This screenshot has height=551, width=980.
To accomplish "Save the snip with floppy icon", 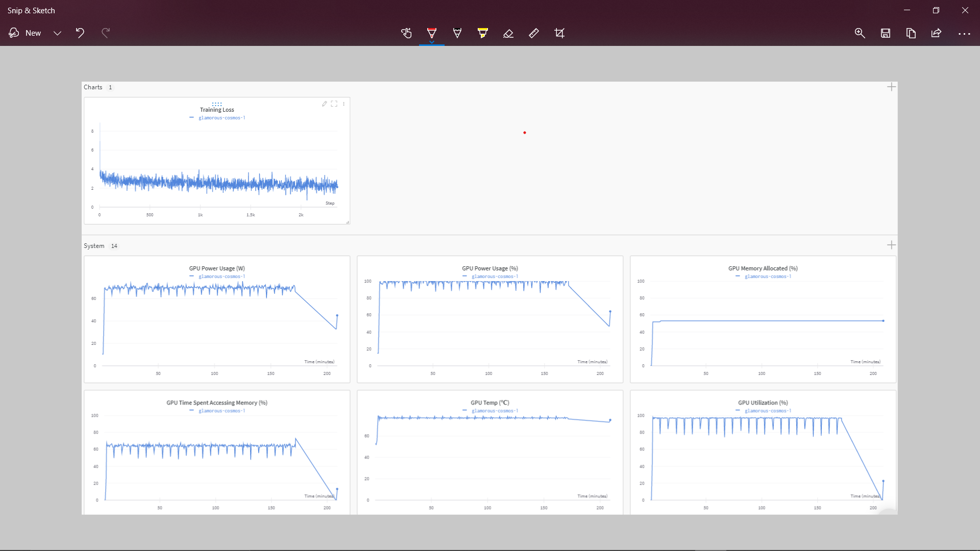I will click(886, 33).
